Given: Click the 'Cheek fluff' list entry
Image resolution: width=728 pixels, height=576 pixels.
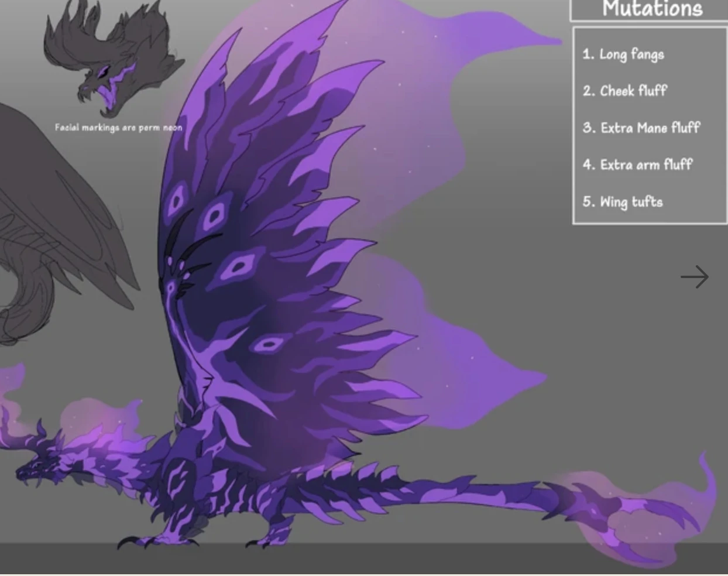Looking at the screenshot, I should (x=624, y=91).
